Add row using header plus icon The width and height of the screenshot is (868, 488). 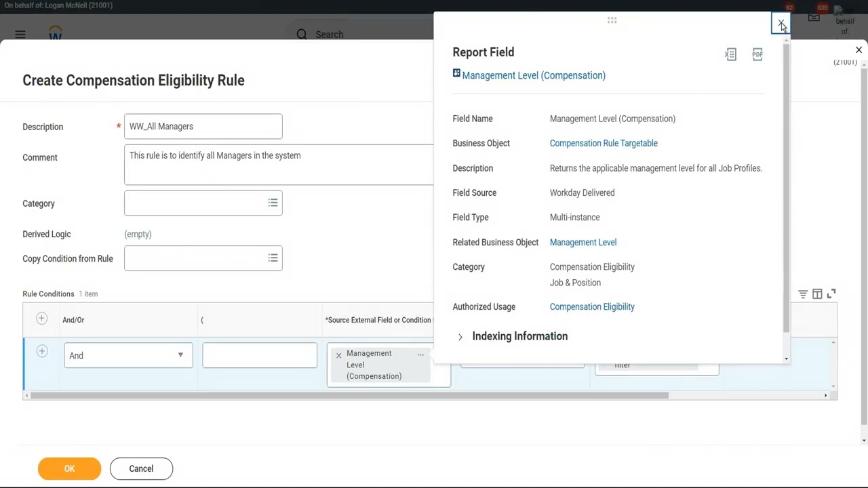(41, 319)
